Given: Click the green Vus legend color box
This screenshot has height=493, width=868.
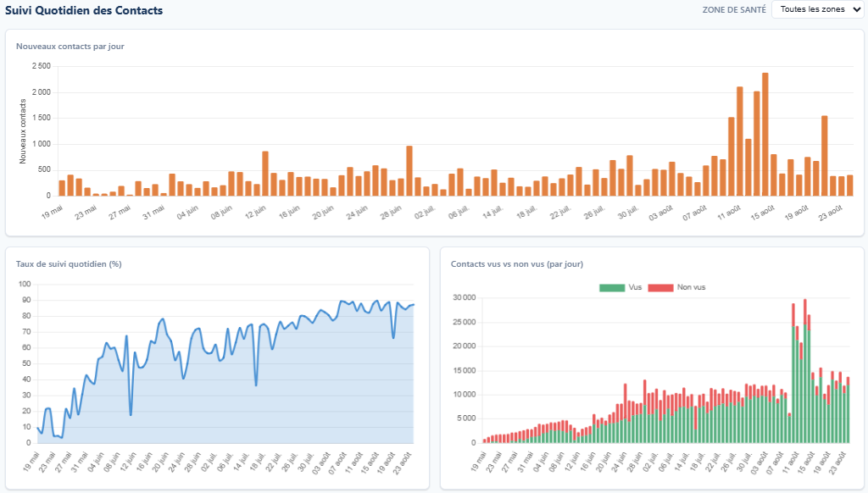Looking at the screenshot, I should pyautogui.click(x=612, y=288).
